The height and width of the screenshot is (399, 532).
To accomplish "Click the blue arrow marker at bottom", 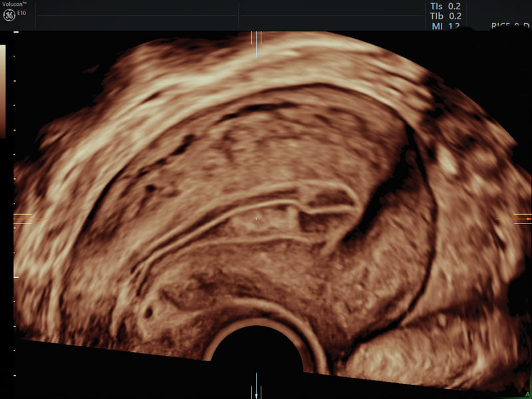I will (x=256, y=394).
